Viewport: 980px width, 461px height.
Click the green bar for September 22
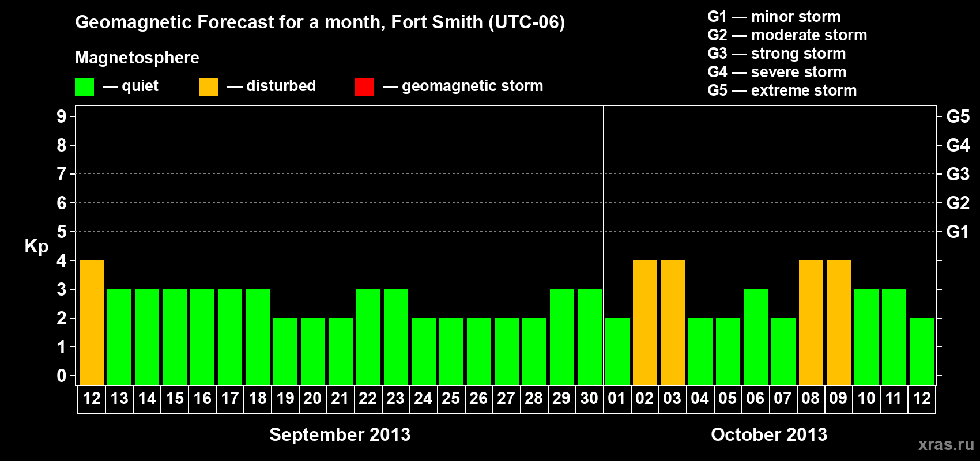[368, 337]
